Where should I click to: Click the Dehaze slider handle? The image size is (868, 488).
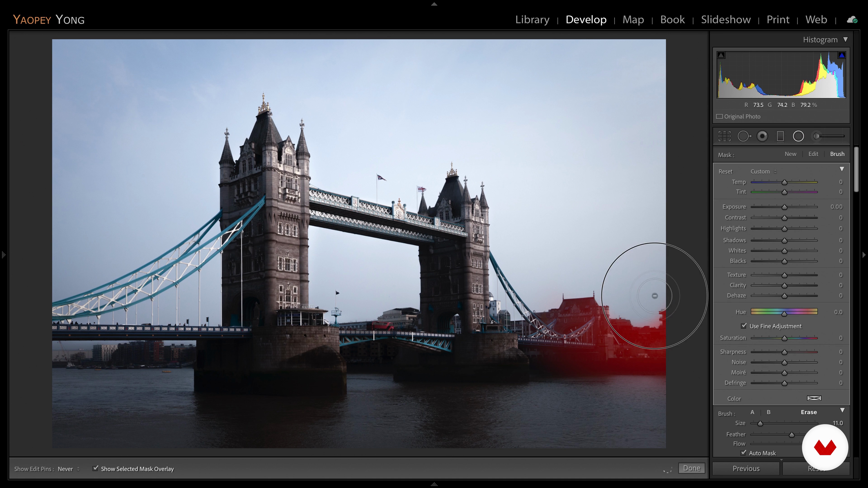[x=784, y=296]
